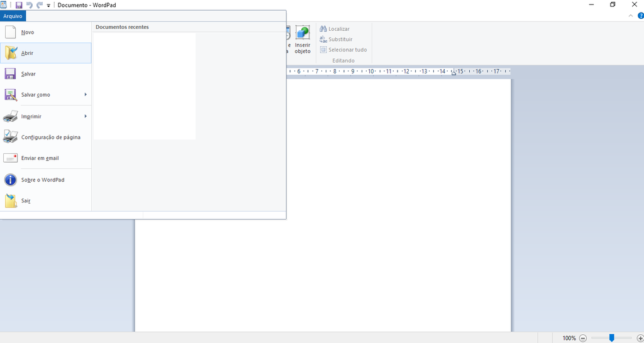Click the Substituir button label
This screenshot has height=343, width=644.
pos(340,40)
